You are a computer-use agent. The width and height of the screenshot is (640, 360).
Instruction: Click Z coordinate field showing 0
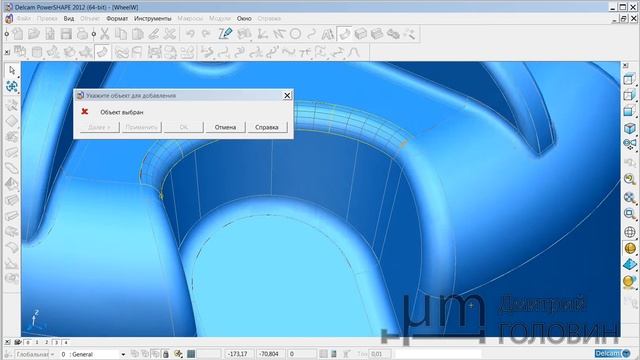302,354
